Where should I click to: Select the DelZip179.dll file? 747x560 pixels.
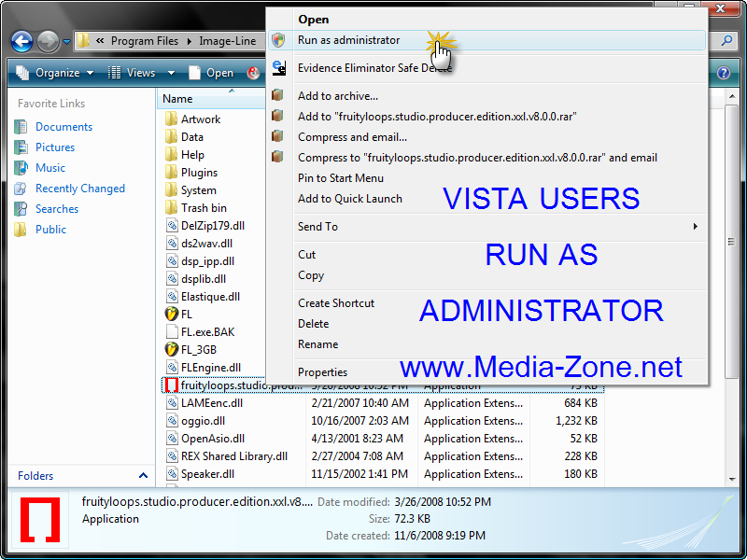pos(213,226)
